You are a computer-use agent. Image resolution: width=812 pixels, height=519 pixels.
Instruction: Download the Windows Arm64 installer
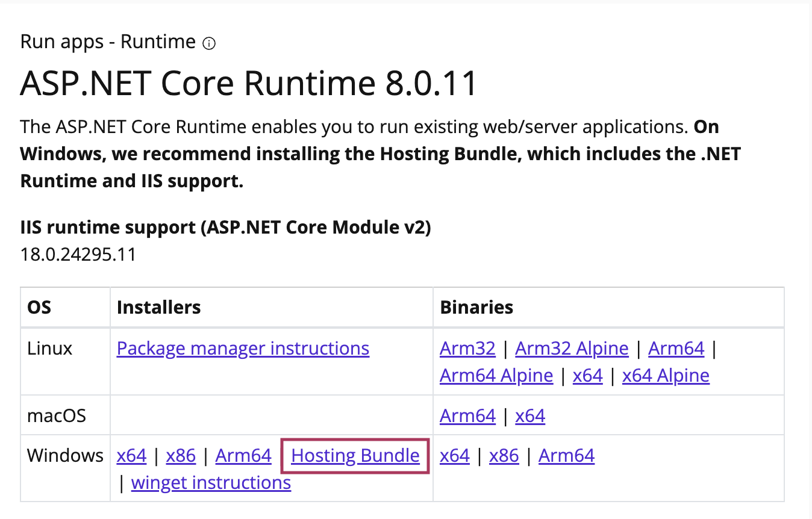[x=243, y=456]
